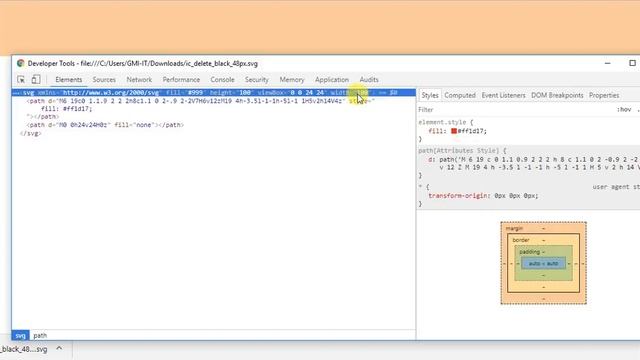Maximize the Developer Tools window
This screenshot has height=360, width=640.
632,63
